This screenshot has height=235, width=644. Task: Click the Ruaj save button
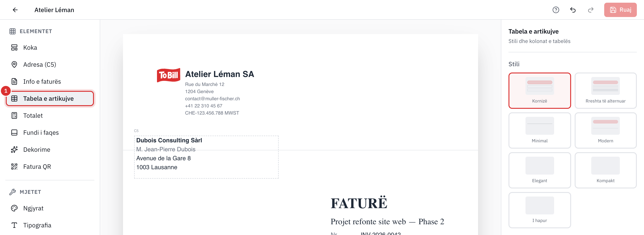[x=620, y=10]
